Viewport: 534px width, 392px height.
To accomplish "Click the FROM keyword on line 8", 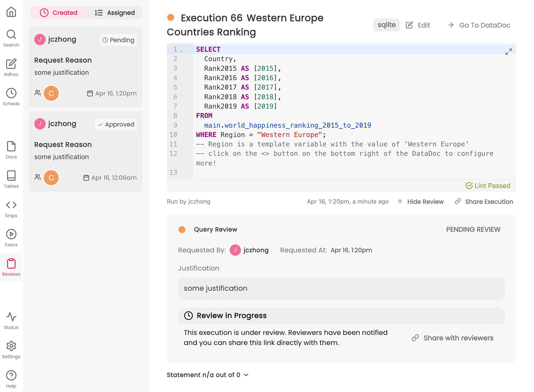I will click(204, 116).
